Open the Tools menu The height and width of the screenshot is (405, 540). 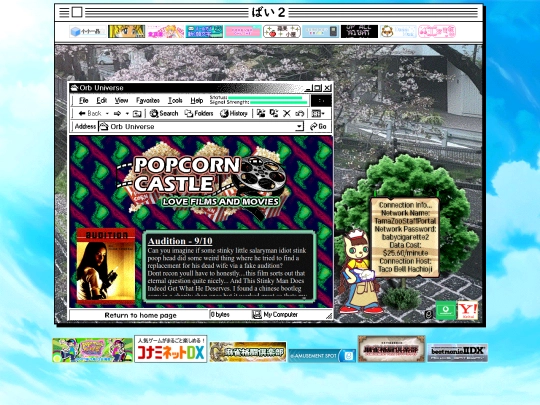(x=175, y=100)
